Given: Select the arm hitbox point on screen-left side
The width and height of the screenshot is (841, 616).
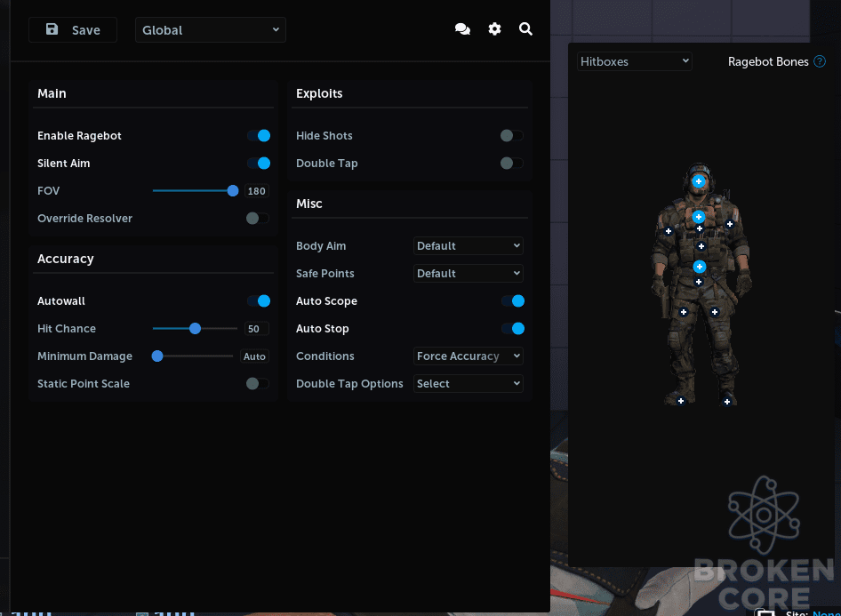Looking at the screenshot, I should pyautogui.click(x=669, y=232).
